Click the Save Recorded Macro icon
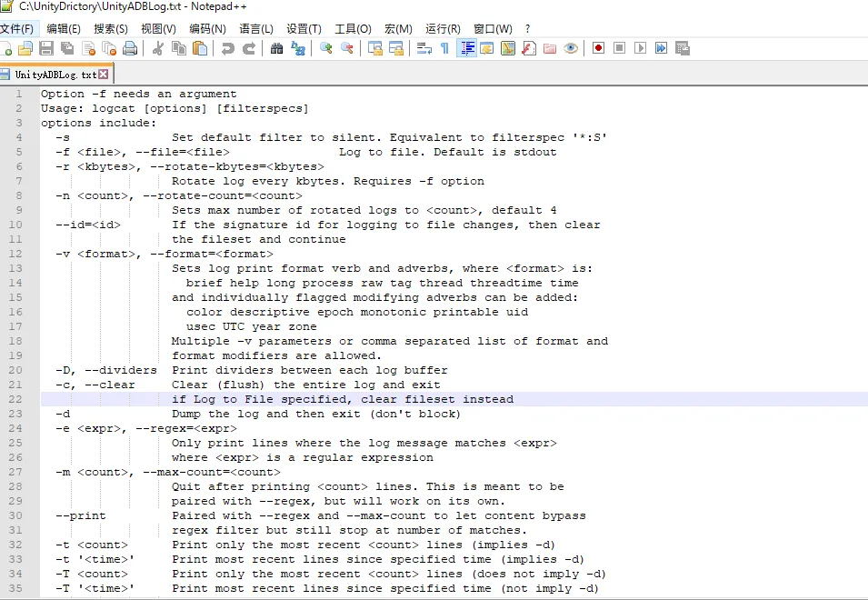 click(683, 48)
